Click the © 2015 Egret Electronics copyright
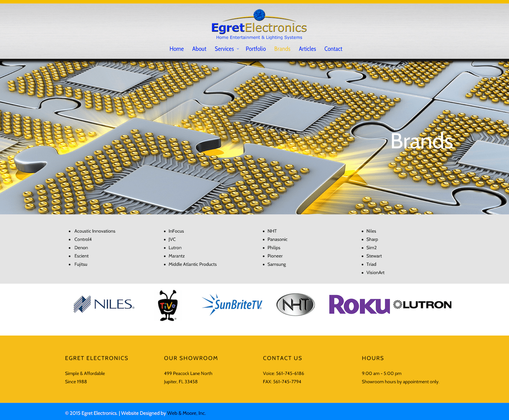The image size is (509, 420). [x=91, y=413]
